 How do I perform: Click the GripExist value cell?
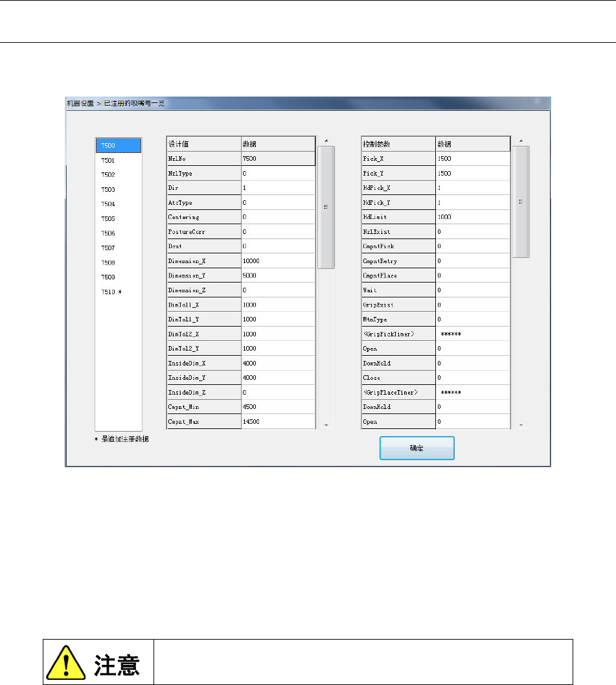[473, 305]
